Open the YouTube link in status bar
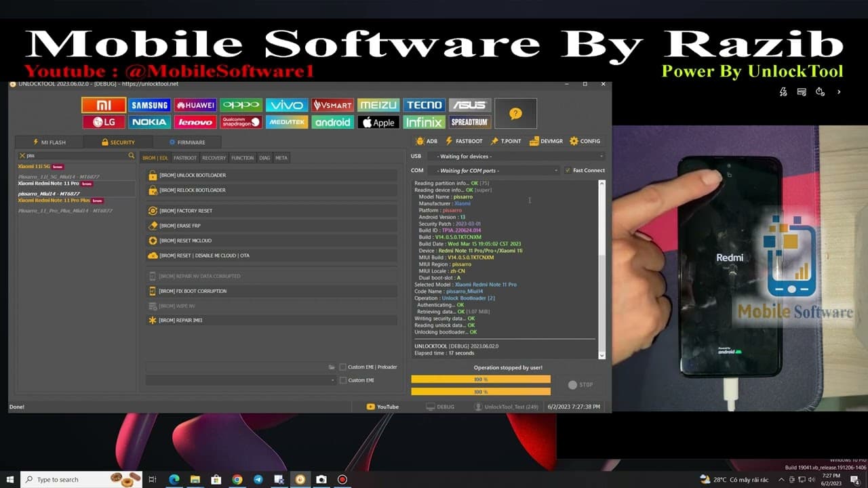This screenshot has height=488, width=868. pos(382,407)
